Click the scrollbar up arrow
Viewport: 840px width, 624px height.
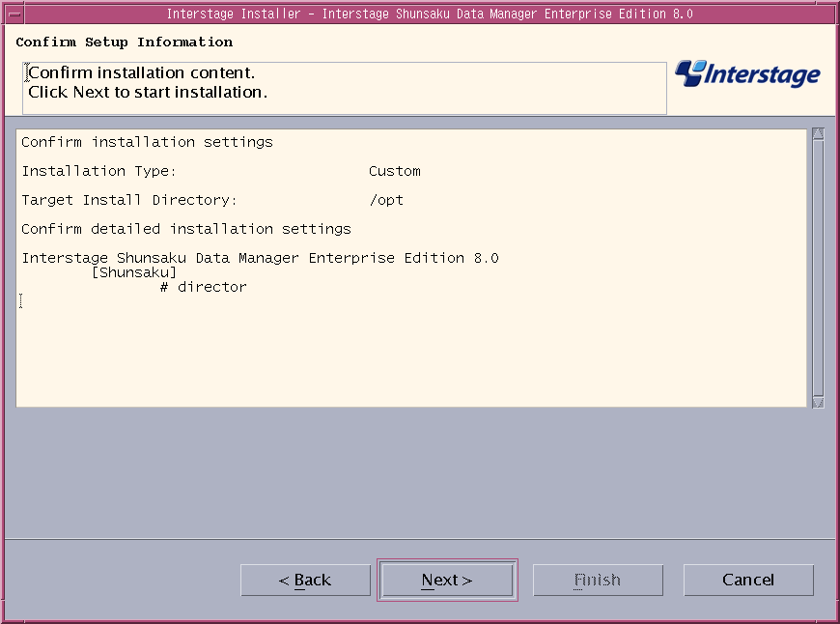pyautogui.click(x=818, y=133)
